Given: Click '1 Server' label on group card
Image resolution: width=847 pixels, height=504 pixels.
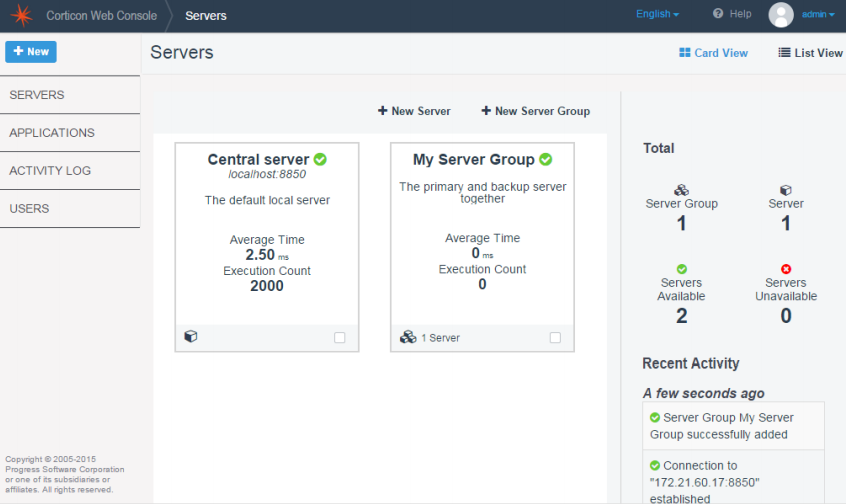Looking at the screenshot, I should coord(440,338).
